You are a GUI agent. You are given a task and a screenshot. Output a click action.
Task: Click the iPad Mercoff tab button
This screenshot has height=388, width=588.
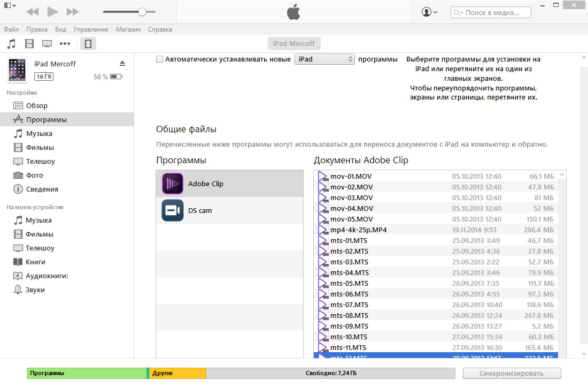[294, 43]
